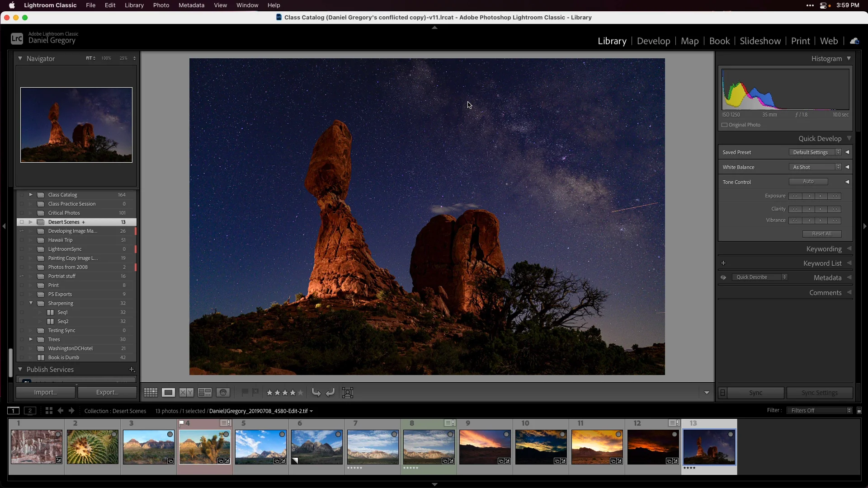Add new publish service plus icon

[132, 370]
